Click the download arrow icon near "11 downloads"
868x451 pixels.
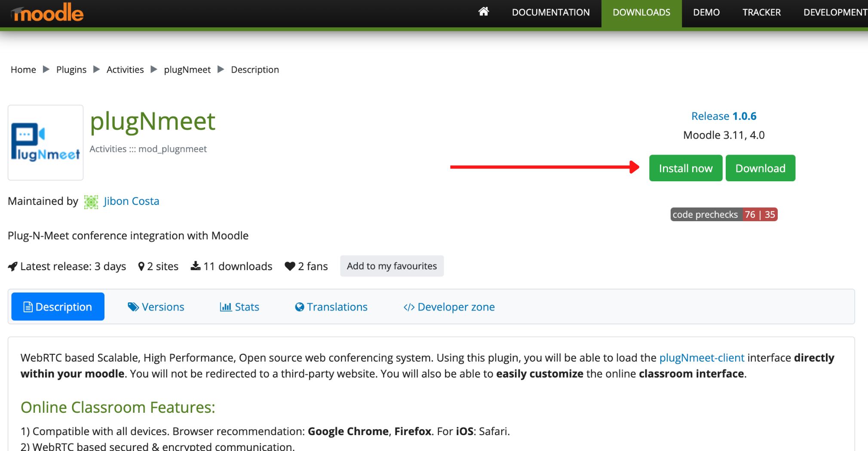point(196,266)
